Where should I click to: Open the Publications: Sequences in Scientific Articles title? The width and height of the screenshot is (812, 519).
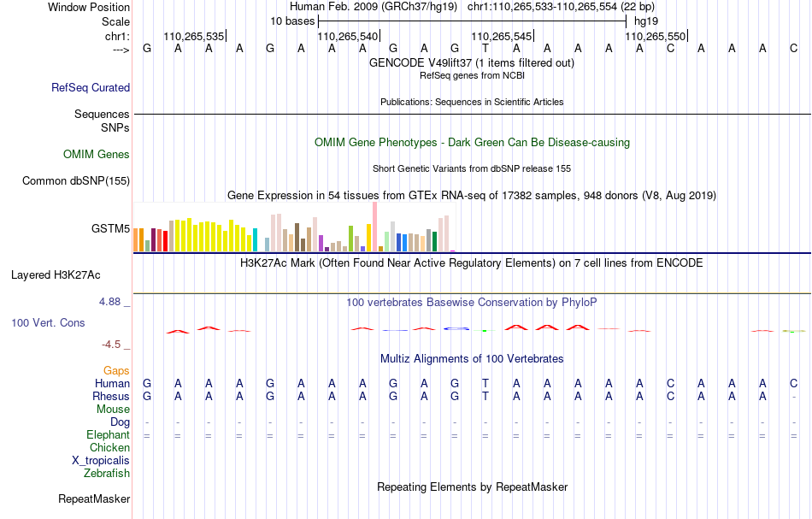click(472, 102)
